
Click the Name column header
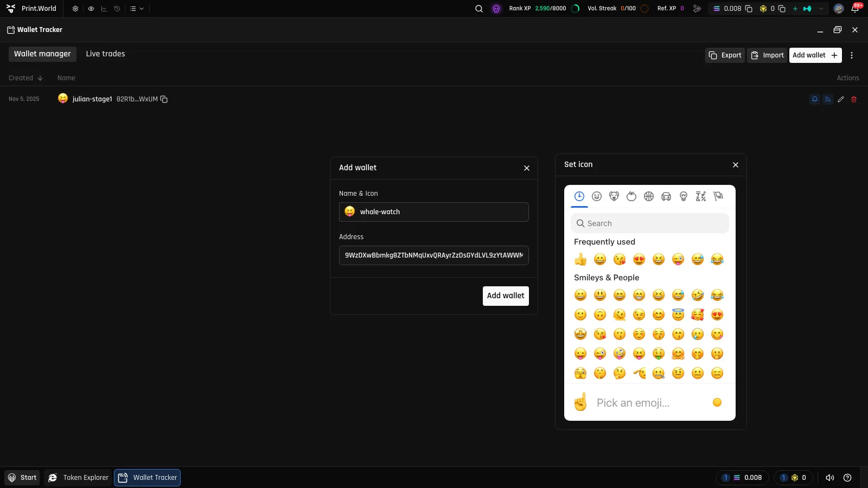[x=66, y=78]
